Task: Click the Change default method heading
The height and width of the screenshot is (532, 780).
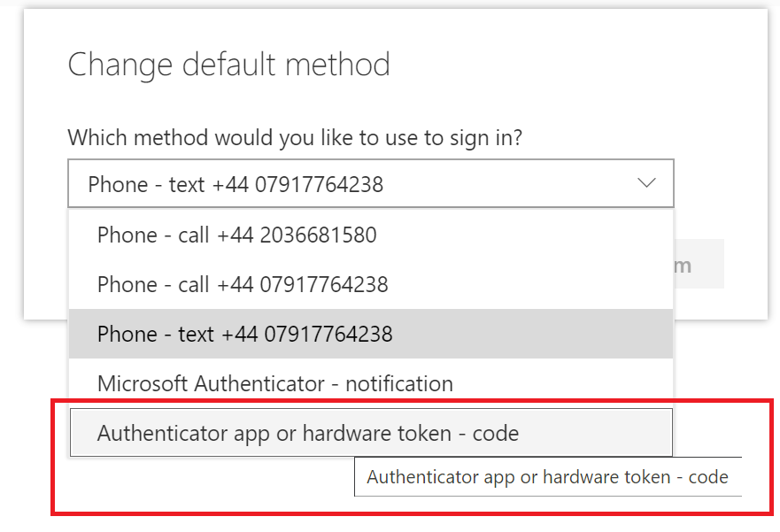Action: click(x=228, y=65)
